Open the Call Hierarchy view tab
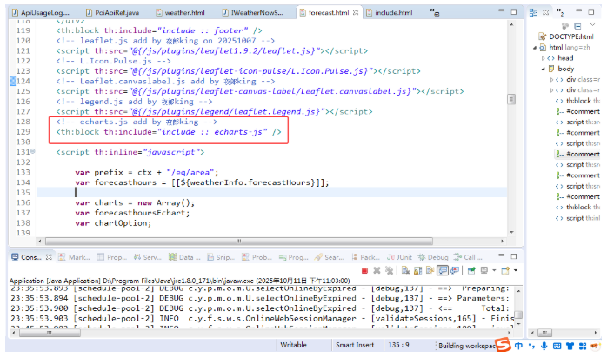Image resolution: width=607 pixels, height=364 pixels. (x=468, y=257)
